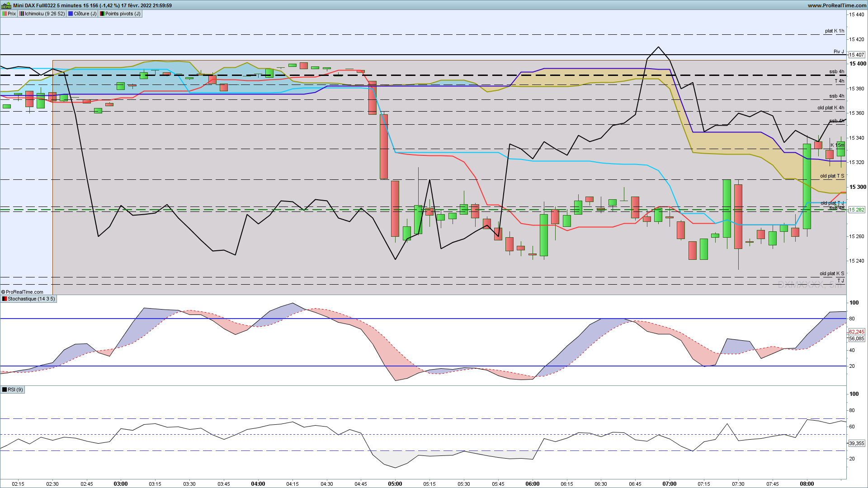Select the 'old plat K 4h' level label
Screen dimensions: 868x488
click(x=830, y=108)
